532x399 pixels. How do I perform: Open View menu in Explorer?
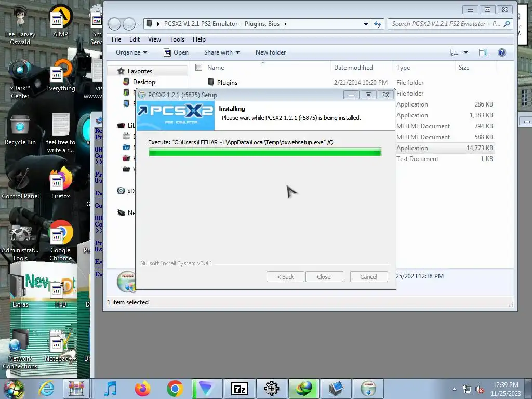click(x=154, y=39)
